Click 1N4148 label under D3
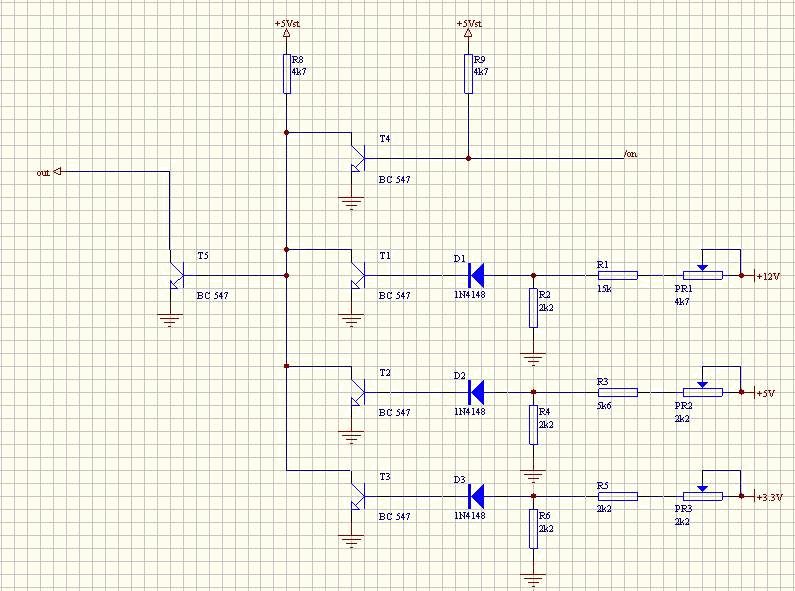The image size is (795, 591). click(x=469, y=515)
